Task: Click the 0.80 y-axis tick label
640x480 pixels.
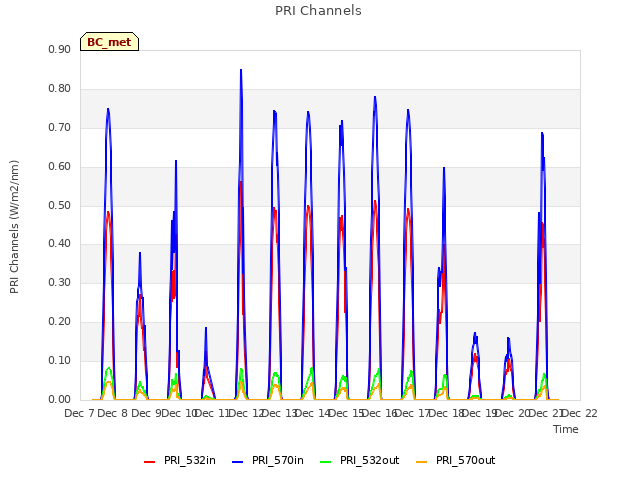Action: click(60, 89)
